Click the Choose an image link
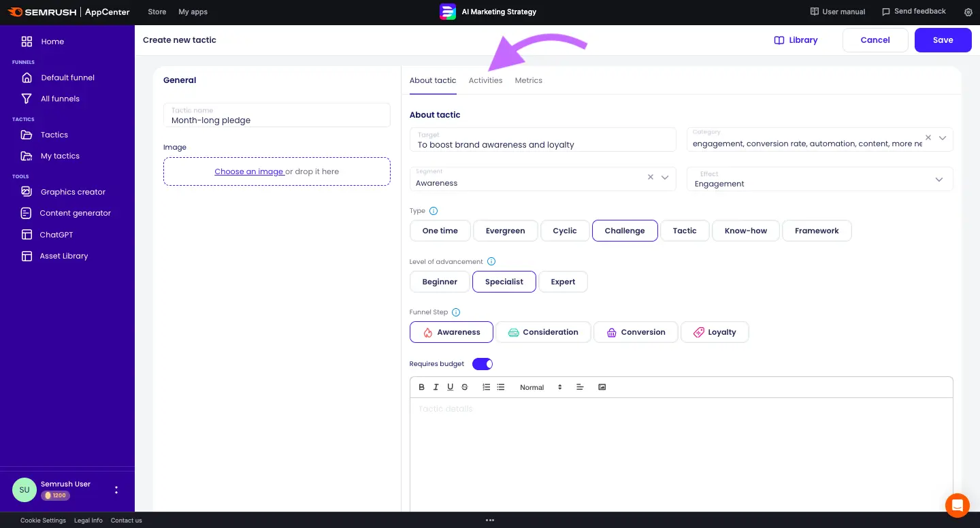 [249, 171]
